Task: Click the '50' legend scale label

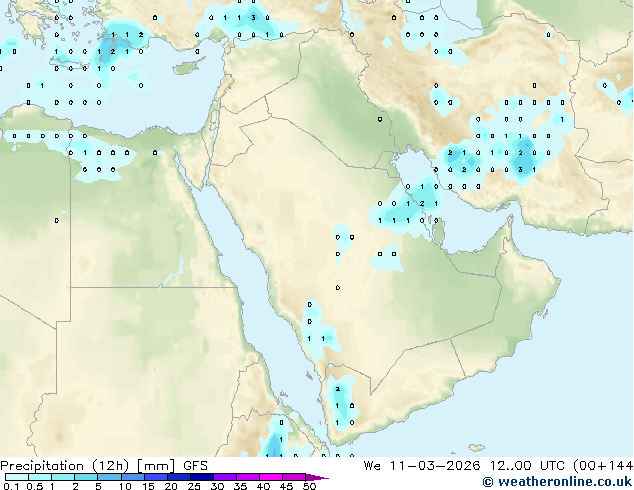Action: click(x=309, y=486)
